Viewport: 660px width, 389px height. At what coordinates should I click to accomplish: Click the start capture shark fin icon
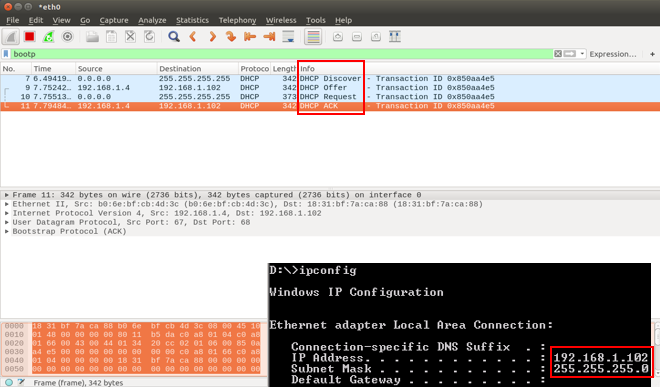[11, 37]
